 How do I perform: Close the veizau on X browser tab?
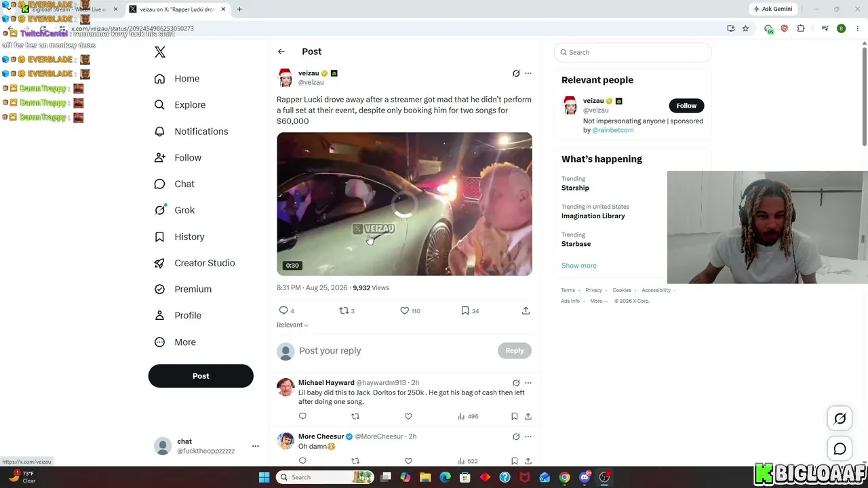[x=223, y=9]
